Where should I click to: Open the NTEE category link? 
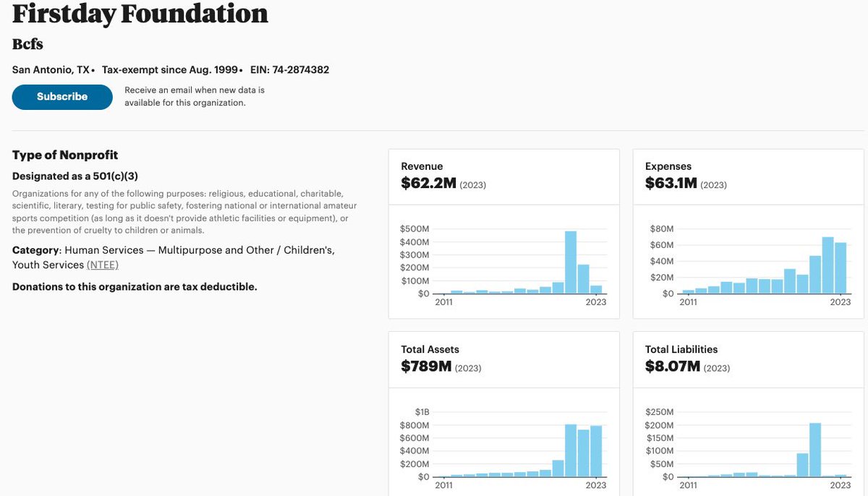pyautogui.click(x=103, y=265)
